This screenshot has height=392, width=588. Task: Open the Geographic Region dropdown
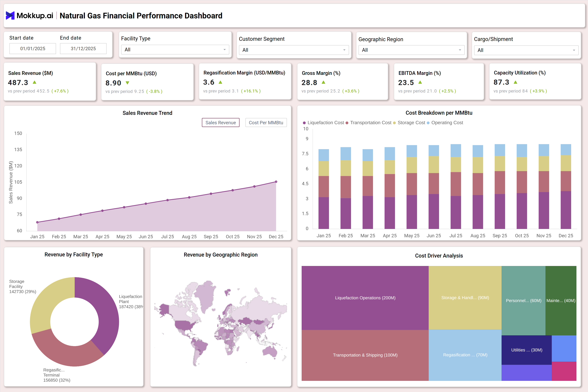click(411, 50)
